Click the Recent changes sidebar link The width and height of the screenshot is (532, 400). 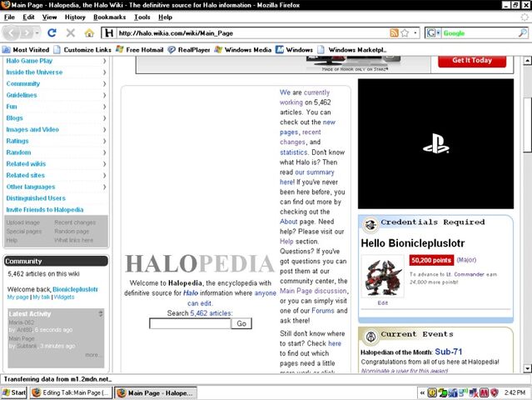(x=75, y=222)
